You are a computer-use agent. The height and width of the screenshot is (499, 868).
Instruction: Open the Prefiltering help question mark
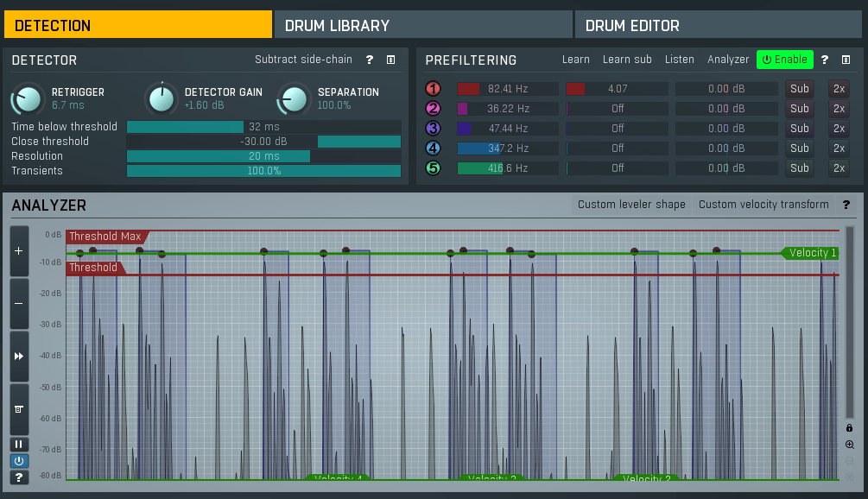pyautogui.click(x=825, y=60)
